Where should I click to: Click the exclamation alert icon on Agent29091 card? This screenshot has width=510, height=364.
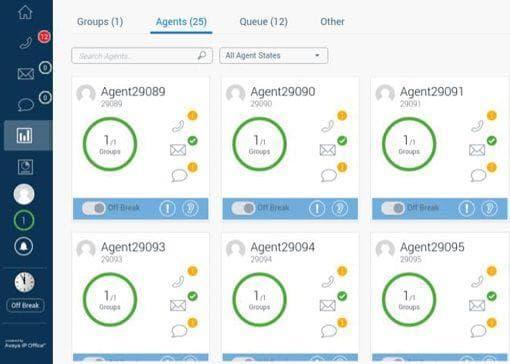[x=467, y=209]
